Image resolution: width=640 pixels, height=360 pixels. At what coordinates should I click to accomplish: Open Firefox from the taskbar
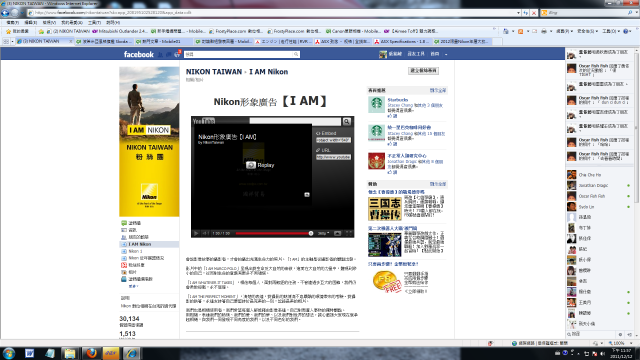pos(91,353)
